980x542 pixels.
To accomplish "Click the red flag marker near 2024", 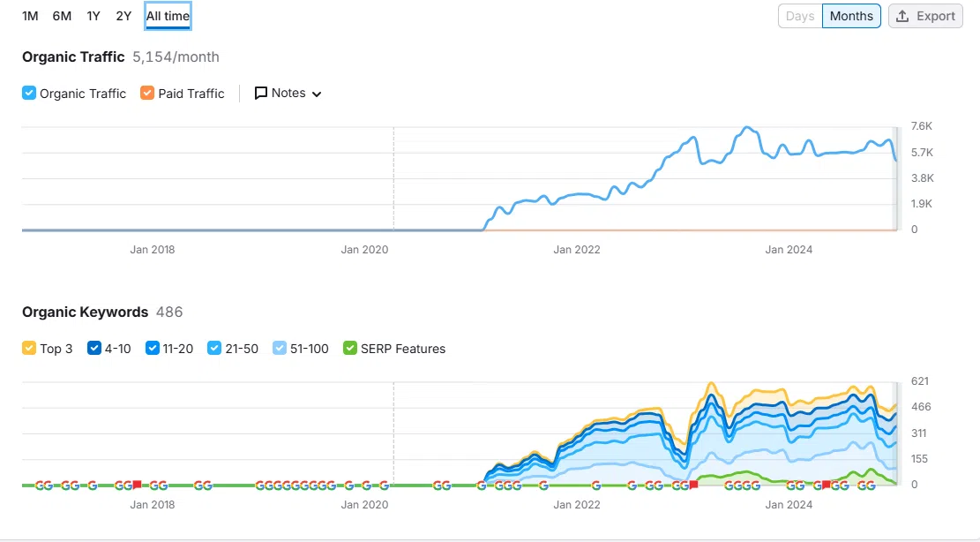I will coord(827,485).
